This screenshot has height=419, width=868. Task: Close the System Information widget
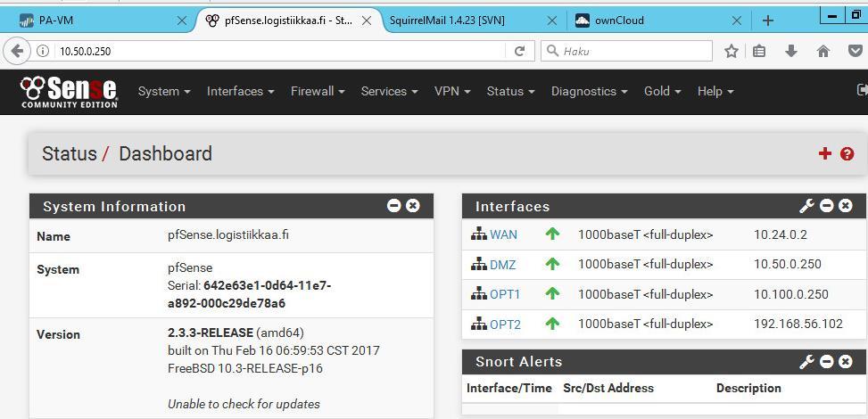412,206
